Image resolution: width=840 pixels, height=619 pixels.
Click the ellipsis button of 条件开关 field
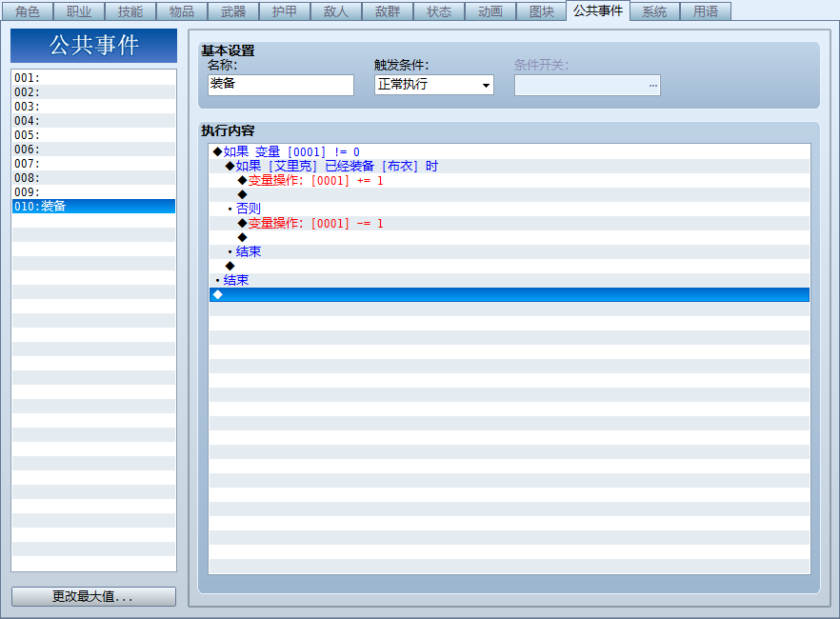click(652, 85)
